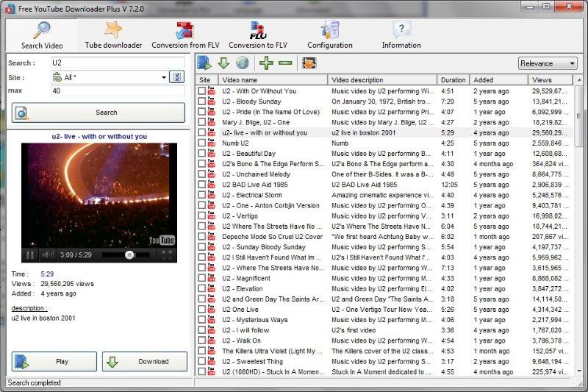Screen dimensions: 588x392
Task: Click the orange film strip toolbar icon
Action: click(x=309, y=63)
